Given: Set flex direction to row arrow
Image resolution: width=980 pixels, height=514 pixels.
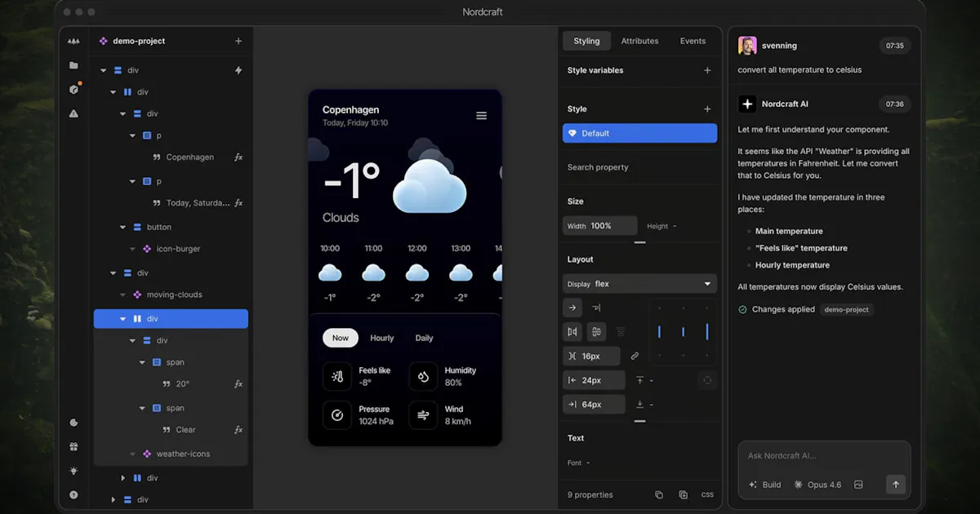Looking at the screenshot, I should click(572, 308).
